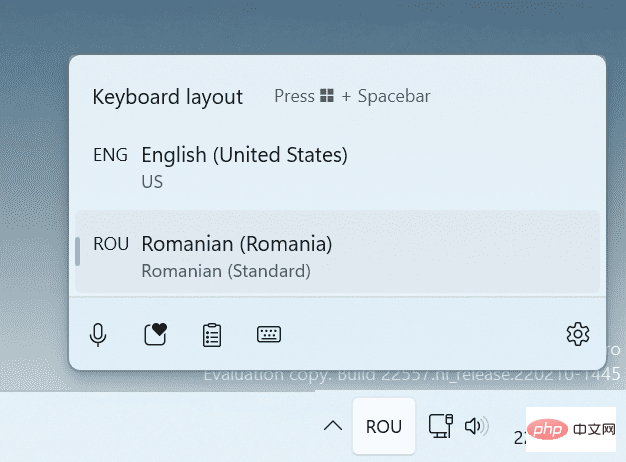
Task: Start voice typing with the microphone icon
Action: tap(98, 335)
